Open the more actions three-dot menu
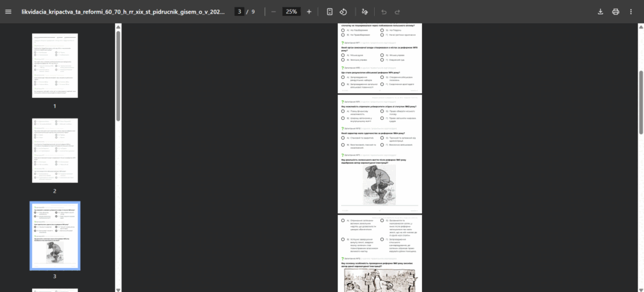The height and width of the screenshot is (292, 644). click(x=631, y=12)
